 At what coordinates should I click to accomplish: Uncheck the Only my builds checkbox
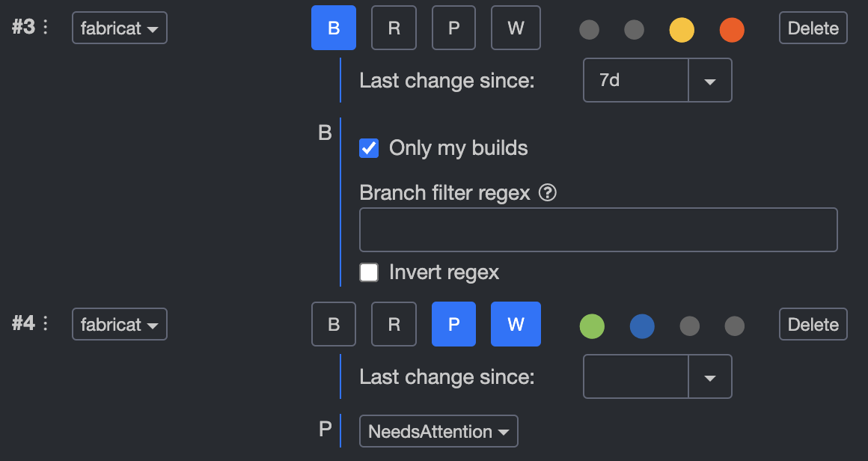click(369, 148)
